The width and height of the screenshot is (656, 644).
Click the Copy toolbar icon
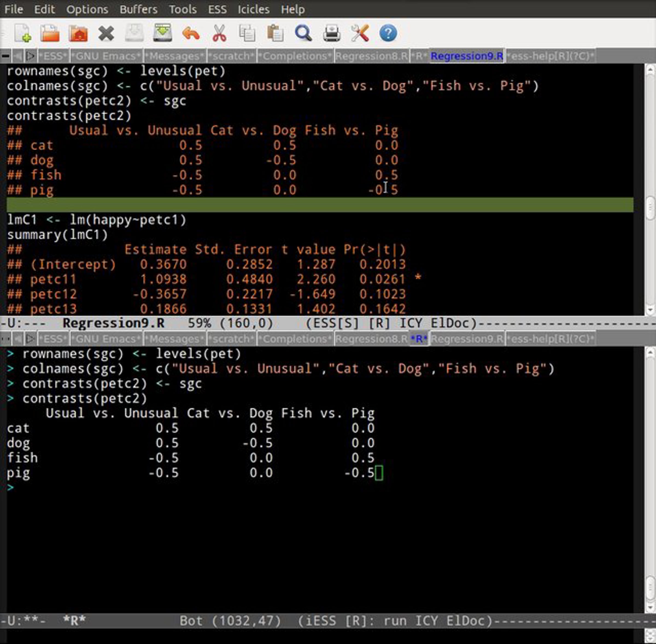[247, 33]
